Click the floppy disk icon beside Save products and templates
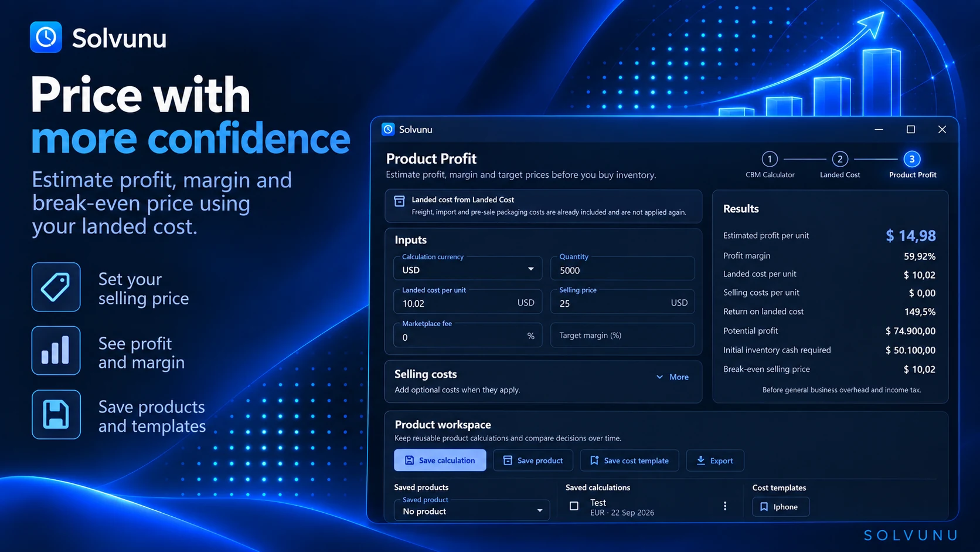The image size is (980, 552). point(56,414)
